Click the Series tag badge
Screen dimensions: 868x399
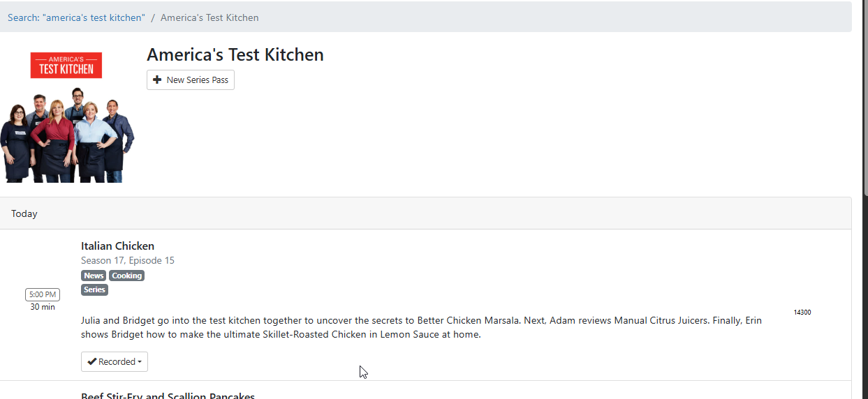click(94, 289)
